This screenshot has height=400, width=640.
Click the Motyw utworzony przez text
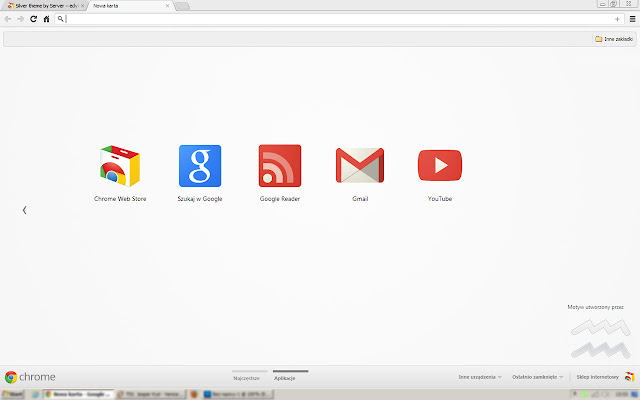(596, 307)
